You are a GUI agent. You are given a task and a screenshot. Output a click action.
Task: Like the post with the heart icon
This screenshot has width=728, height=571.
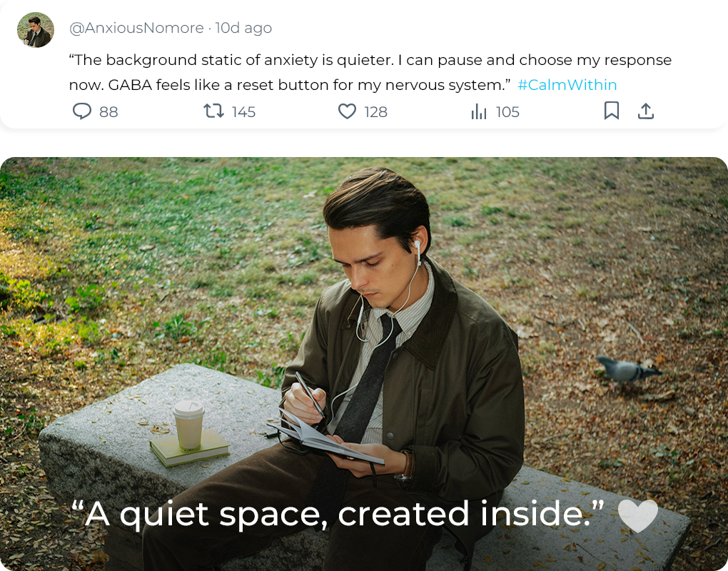347,111
